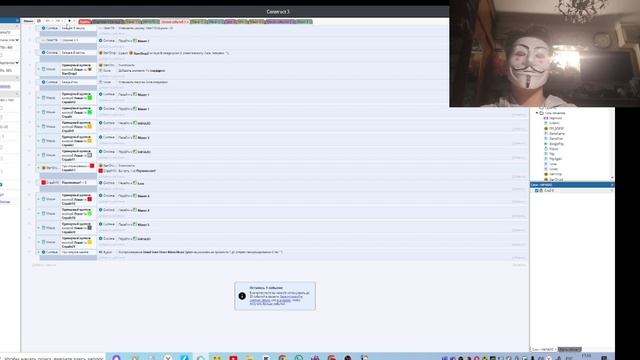Viewport: 640px width, 360px height.
Task: Open the purple circle icon beside taskbar search
Action: (x=116, y=358)
